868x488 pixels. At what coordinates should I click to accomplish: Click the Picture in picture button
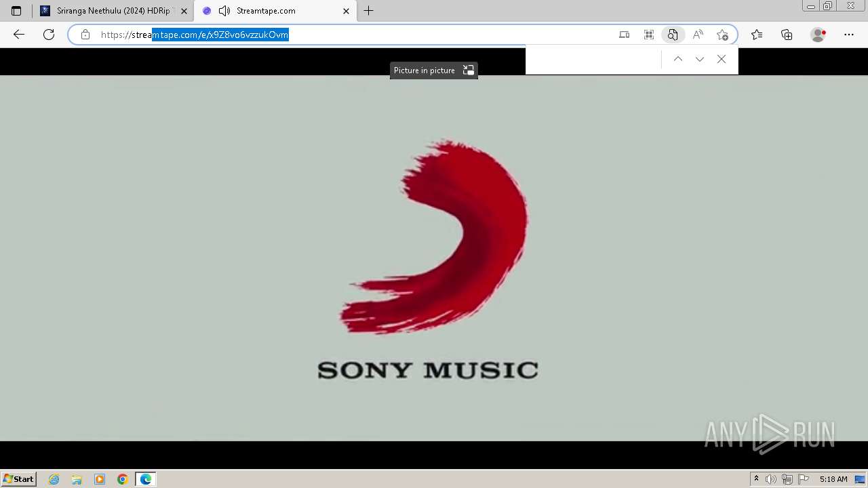[434, 70]
